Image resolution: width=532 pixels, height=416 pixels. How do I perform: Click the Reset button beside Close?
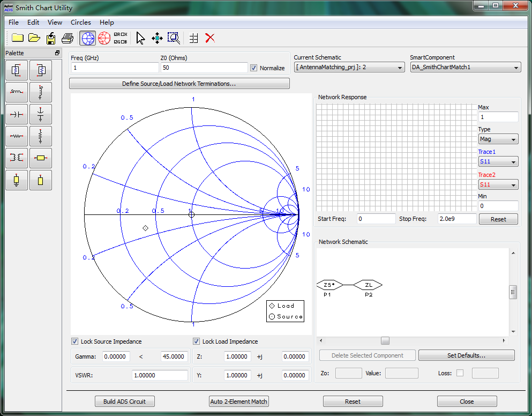pos(353,402)
